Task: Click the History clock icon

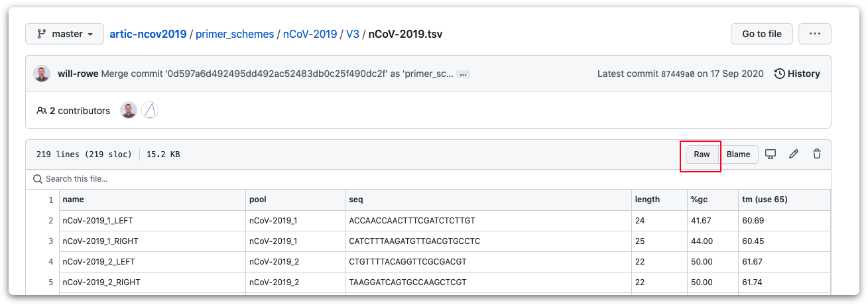Action: [x=780, y=74]
